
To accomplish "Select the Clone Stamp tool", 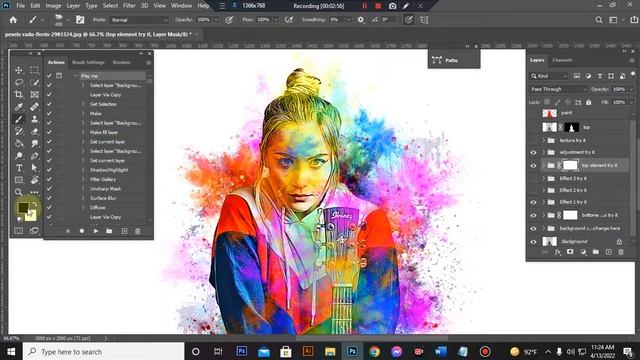I will [x=34, y=119].
